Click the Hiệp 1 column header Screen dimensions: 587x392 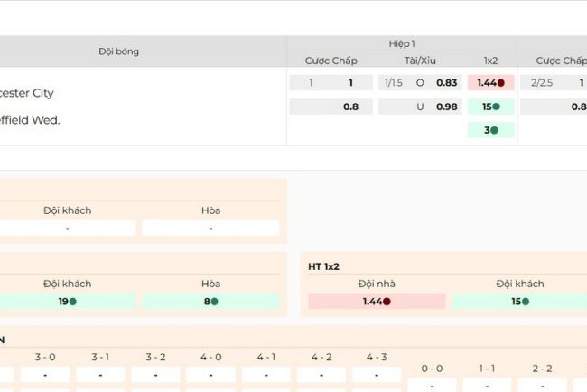click(402, 43)
